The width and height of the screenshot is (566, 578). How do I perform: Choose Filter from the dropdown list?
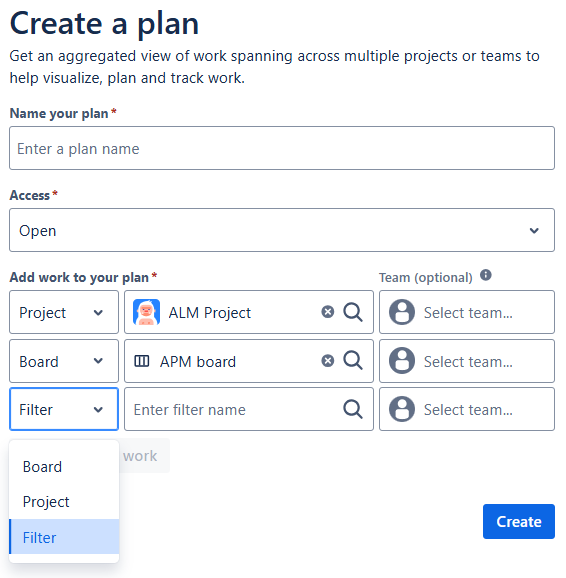(x=64, y=537)
